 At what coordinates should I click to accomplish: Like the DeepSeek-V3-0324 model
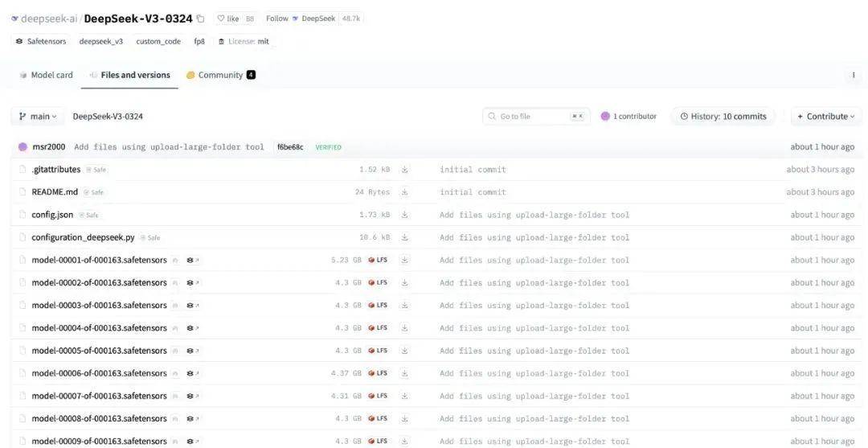228,18
